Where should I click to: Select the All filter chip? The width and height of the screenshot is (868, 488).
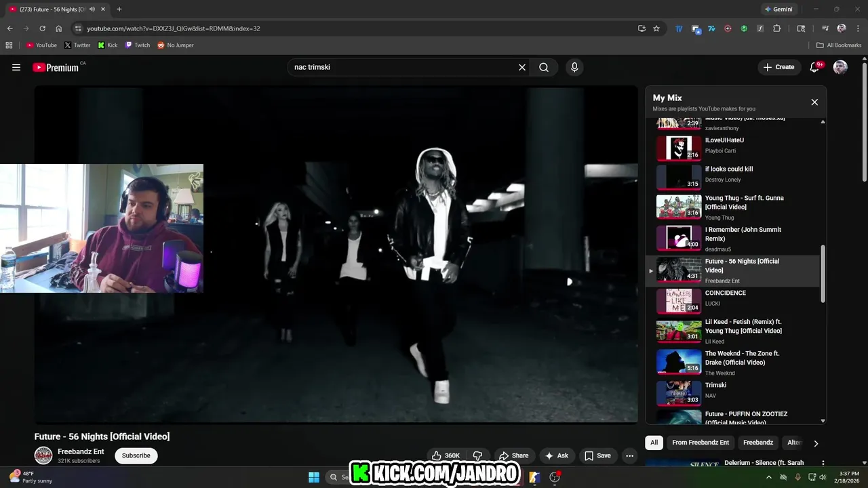pyautogui.click(x=654, y=443)
